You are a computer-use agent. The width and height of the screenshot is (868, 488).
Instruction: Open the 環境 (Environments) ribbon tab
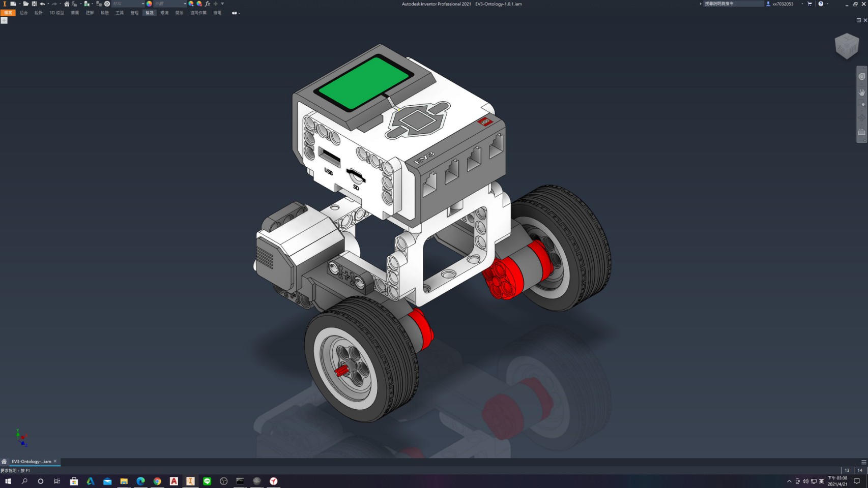point(164,13)
